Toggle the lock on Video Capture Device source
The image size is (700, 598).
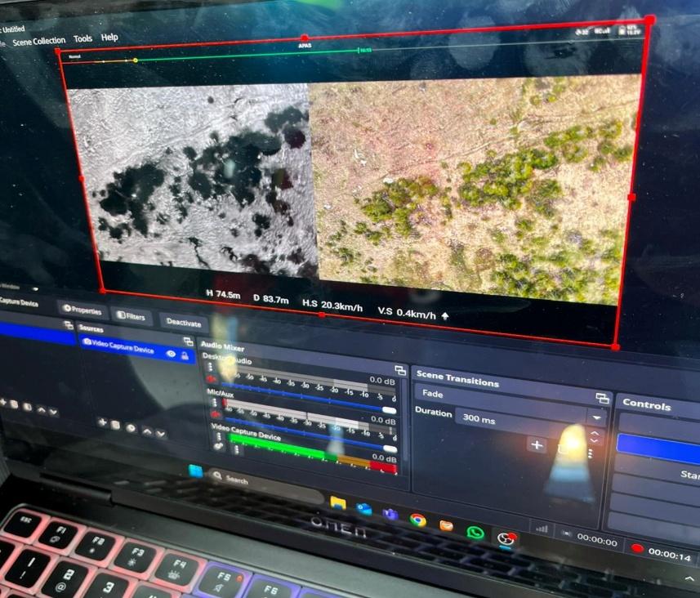(x=185, y=356)
